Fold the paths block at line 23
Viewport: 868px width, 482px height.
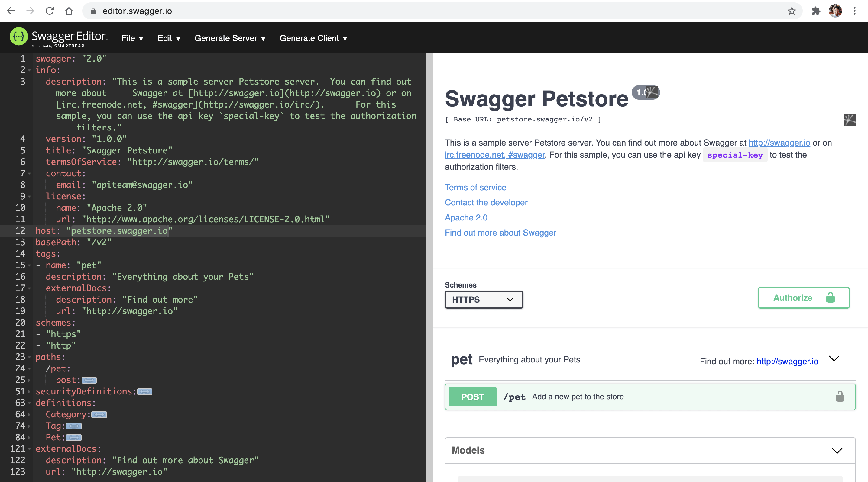click(x=29, y=357)
